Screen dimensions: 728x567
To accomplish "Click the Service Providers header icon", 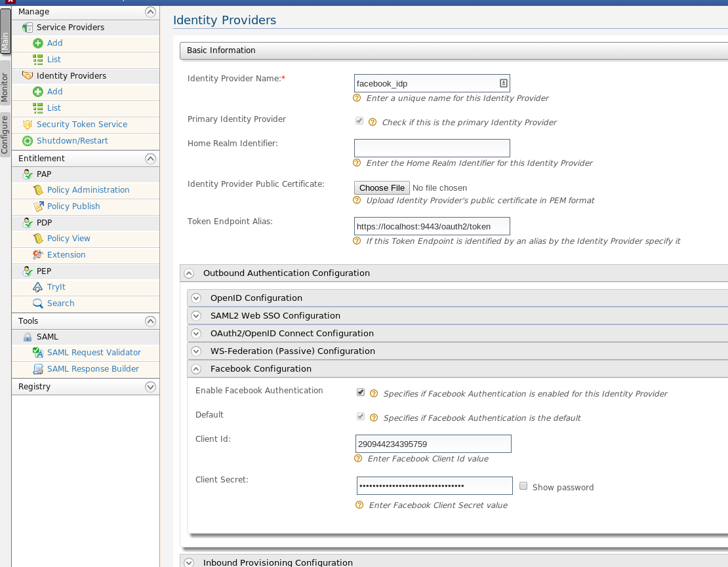I will coord(28,28).
